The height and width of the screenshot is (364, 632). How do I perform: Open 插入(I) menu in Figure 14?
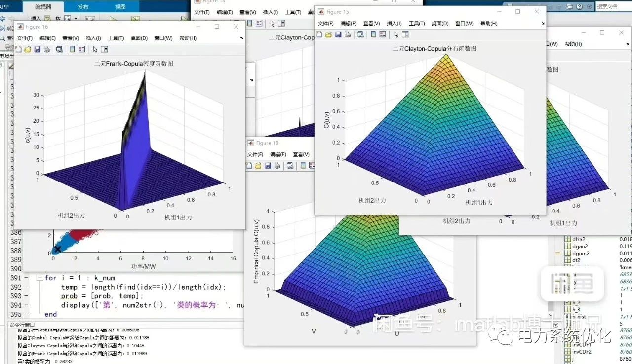pos(271,12)
